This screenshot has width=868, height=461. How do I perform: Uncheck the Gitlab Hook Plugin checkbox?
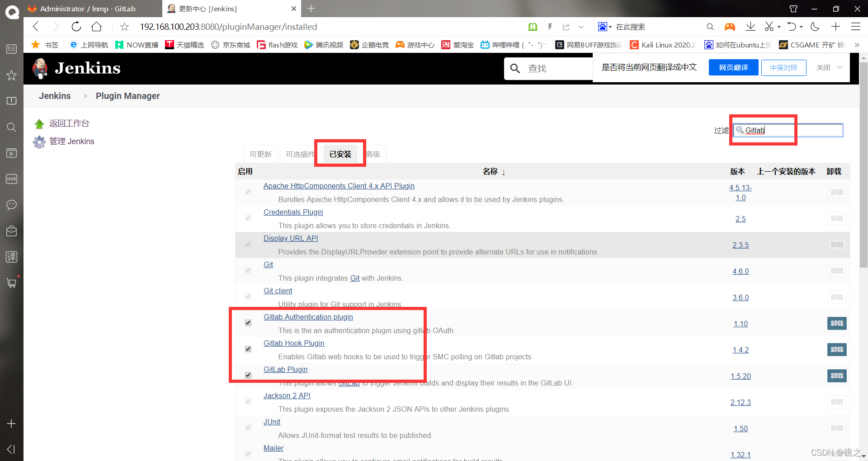248,349
